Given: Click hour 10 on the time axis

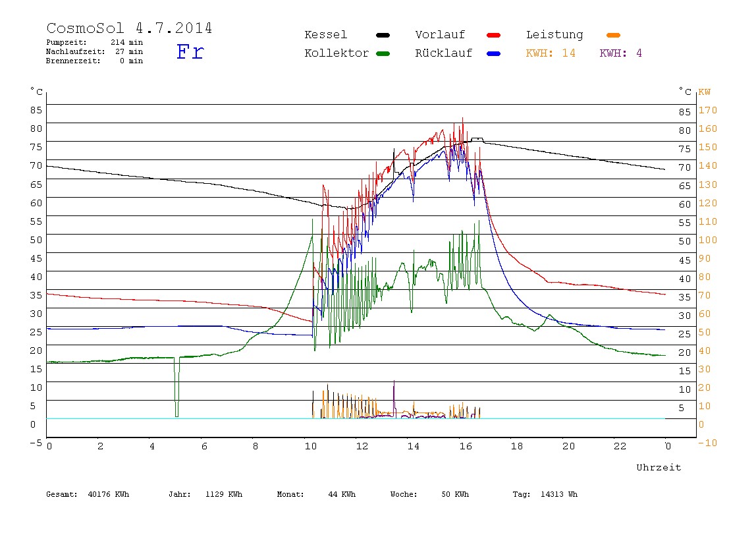Looking at the screenshot, I should pos(311,446).
